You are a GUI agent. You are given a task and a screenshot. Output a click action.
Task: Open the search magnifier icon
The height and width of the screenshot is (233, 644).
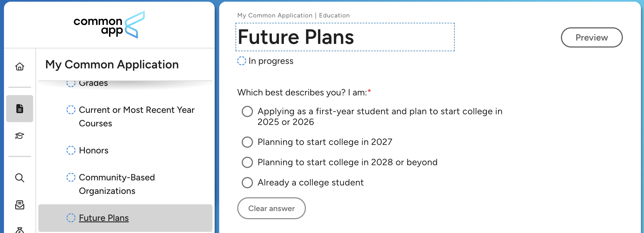(x=20, y=178)
